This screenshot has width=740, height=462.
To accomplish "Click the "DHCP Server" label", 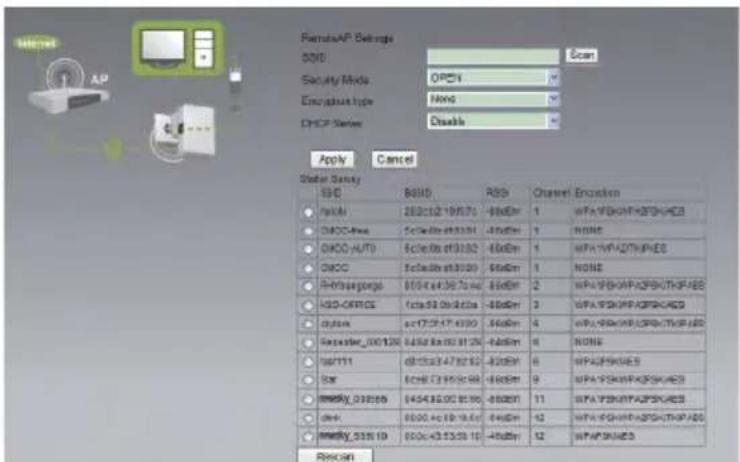I will point(332,124).
